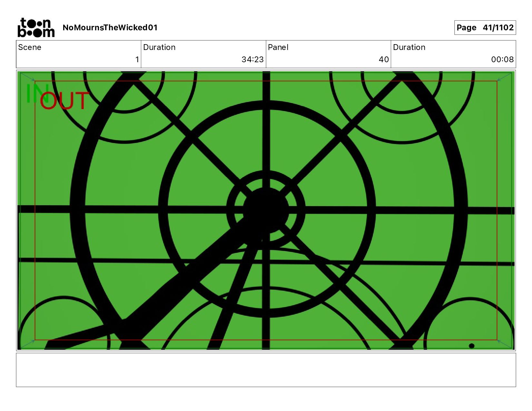Image resolution: width=532 pixels, height=411 pixels.
Task: Select the panel number 40
Action: pyautogui.click(x=384, y=59)
